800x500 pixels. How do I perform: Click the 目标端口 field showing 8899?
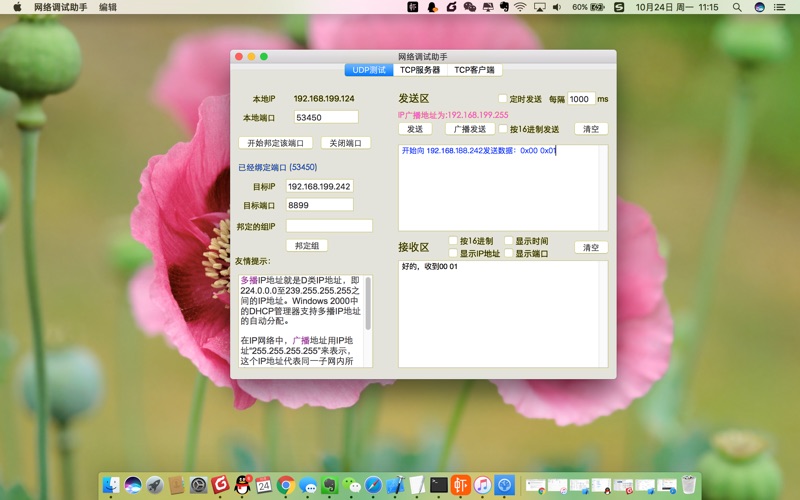pyautogui.click(x=319, y=205)
